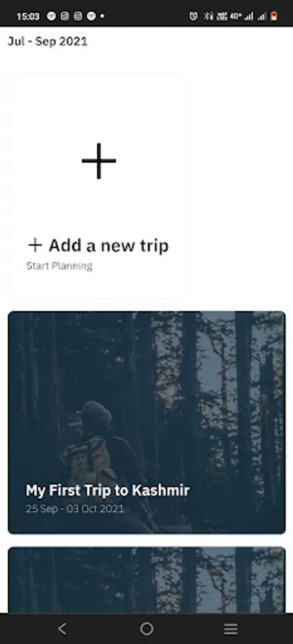This screenshot has height=644, width=293.
Task: Tap the alarm clock status icon
Action: [x=193, y=16]
